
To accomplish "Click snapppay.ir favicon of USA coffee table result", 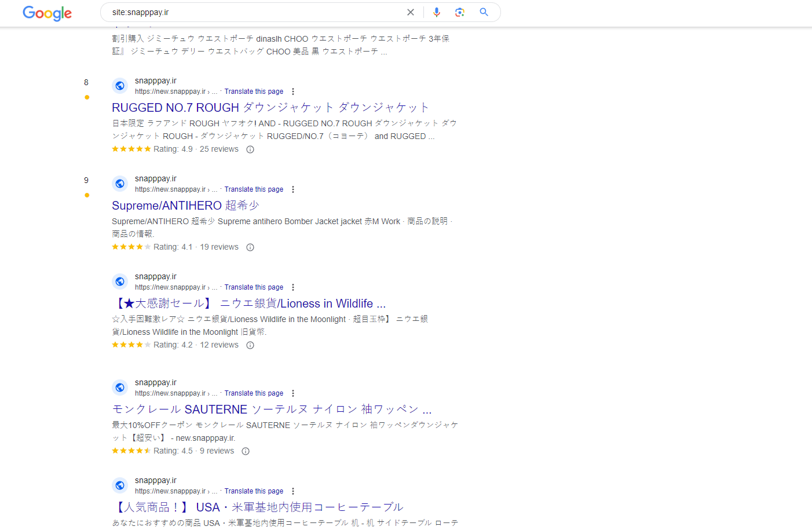I will pos(120,485).
